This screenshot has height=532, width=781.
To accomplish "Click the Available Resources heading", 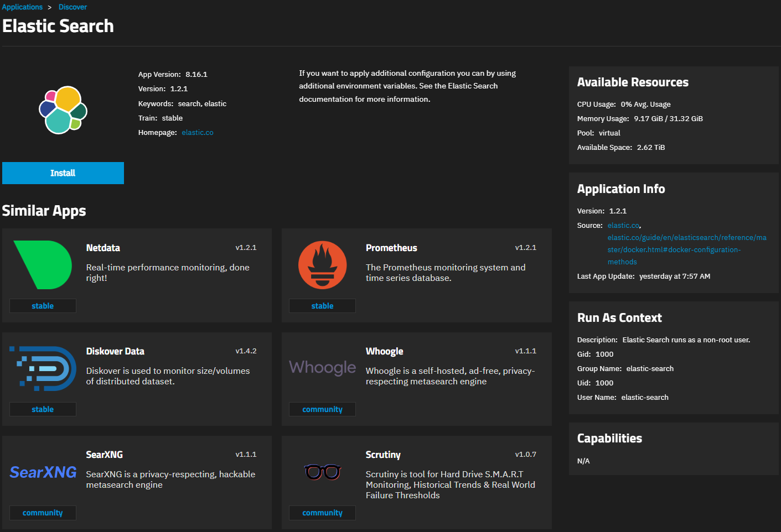I will tap(633, 82).
